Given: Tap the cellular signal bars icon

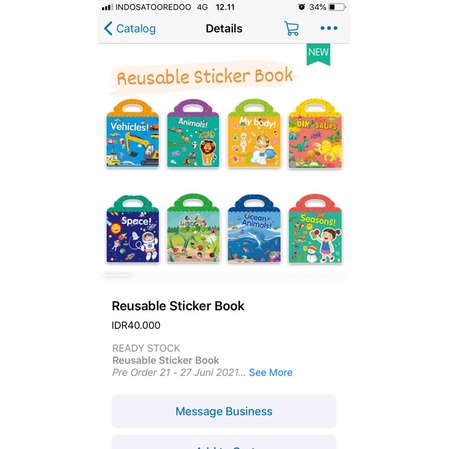Looking at the screenshot, I should [107, 7].
